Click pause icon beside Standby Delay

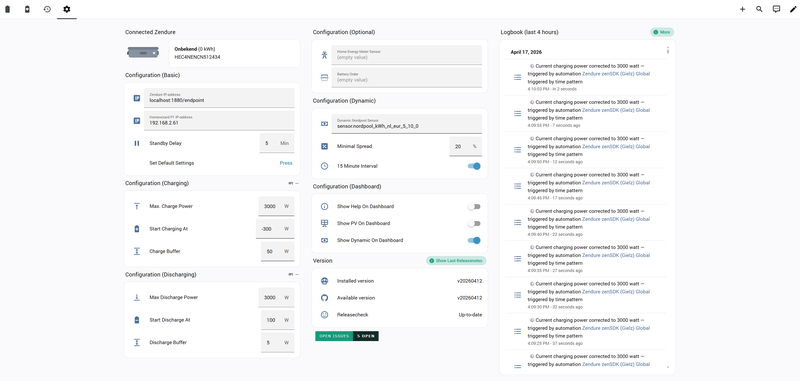point(137,143)
